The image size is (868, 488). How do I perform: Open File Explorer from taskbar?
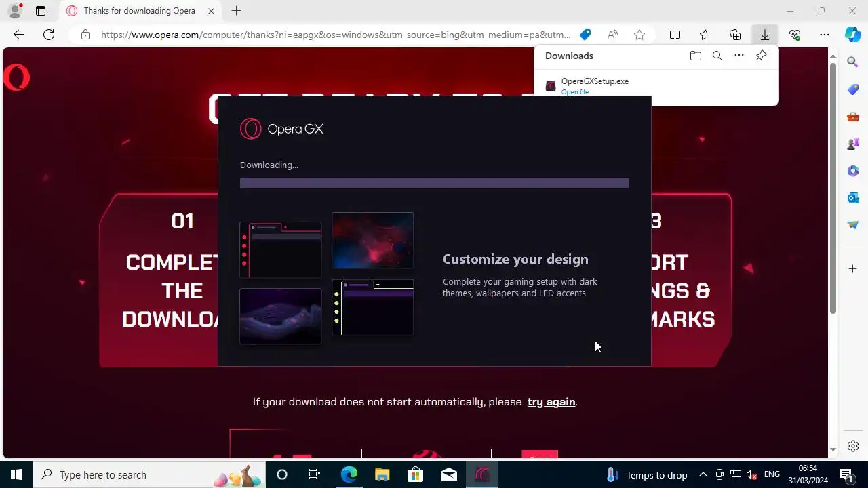382,474
